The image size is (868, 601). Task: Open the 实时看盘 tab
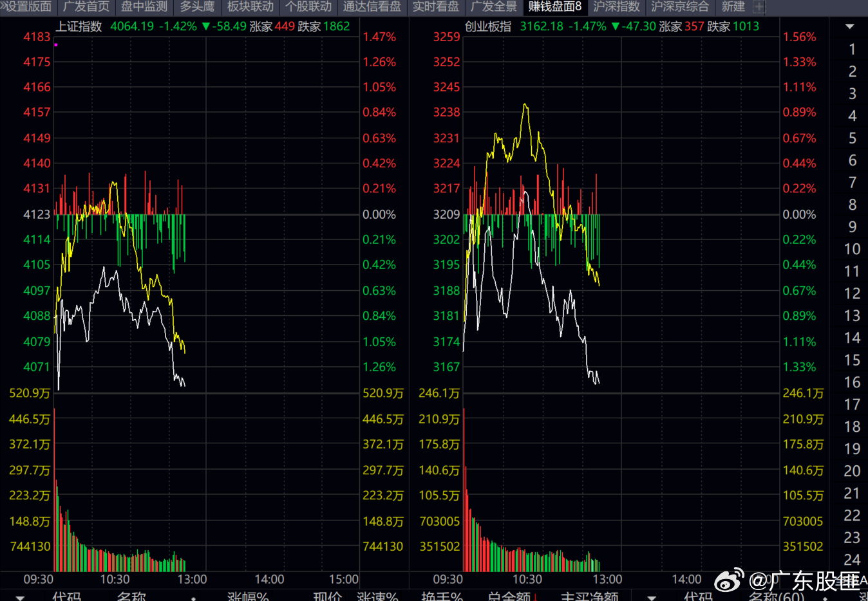[x=436, y=7]
